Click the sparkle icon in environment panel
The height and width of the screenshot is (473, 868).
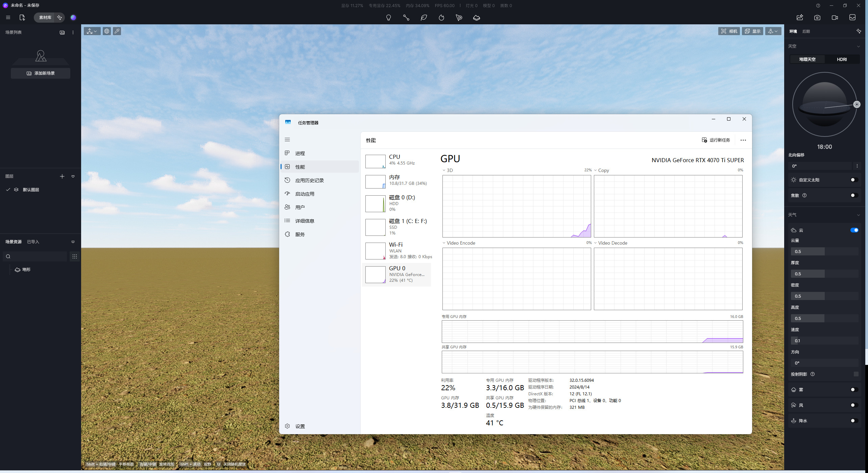click(859, 31)
